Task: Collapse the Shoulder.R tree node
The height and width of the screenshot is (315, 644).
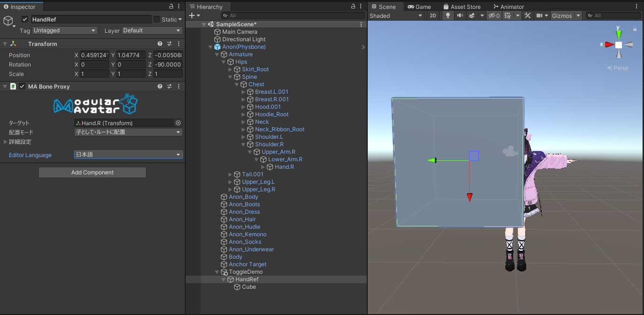Action: pos(243,144)
